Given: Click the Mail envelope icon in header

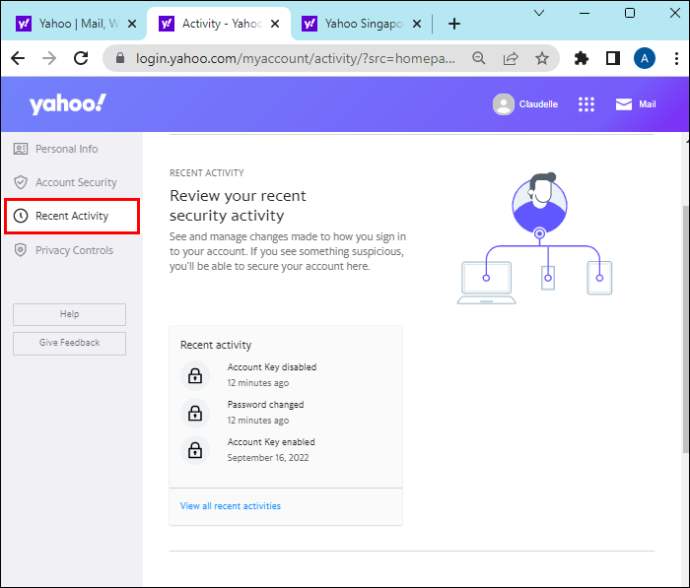Looking at the screenshot, I should [624, 104].
